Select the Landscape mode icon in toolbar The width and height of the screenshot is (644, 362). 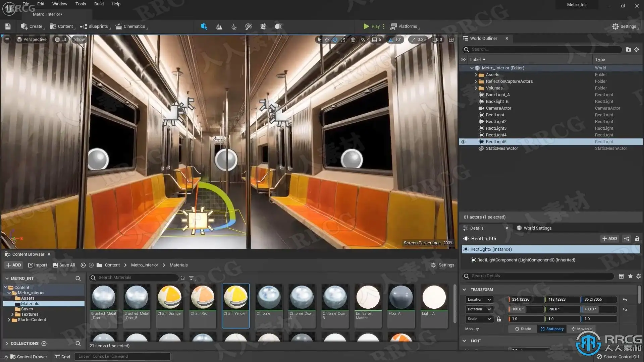pyautogui.click(x=219, y=26)
